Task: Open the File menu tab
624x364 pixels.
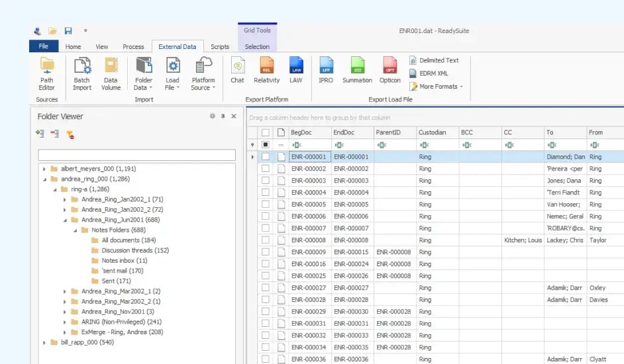Action: point(44,46)
